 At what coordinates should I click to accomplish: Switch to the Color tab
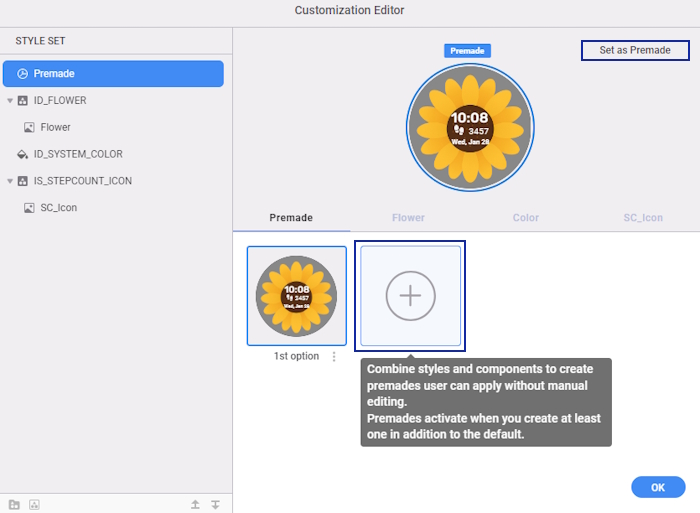click(x=525, y=218)
